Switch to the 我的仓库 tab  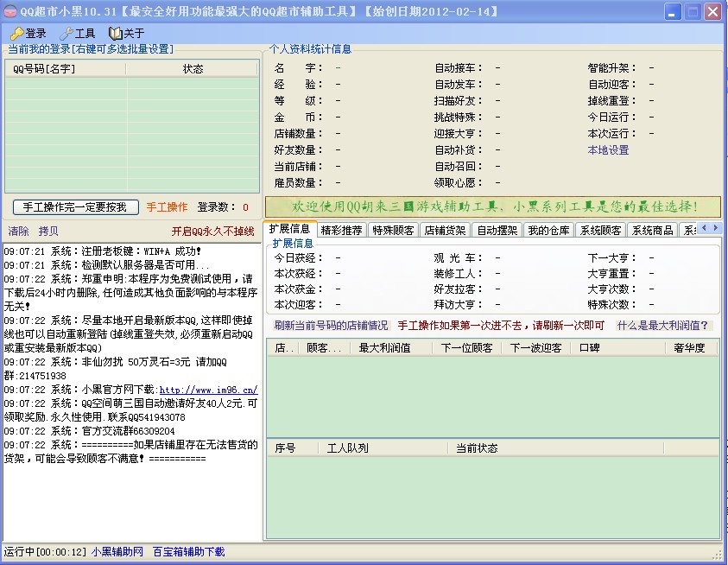click(548, 231)
